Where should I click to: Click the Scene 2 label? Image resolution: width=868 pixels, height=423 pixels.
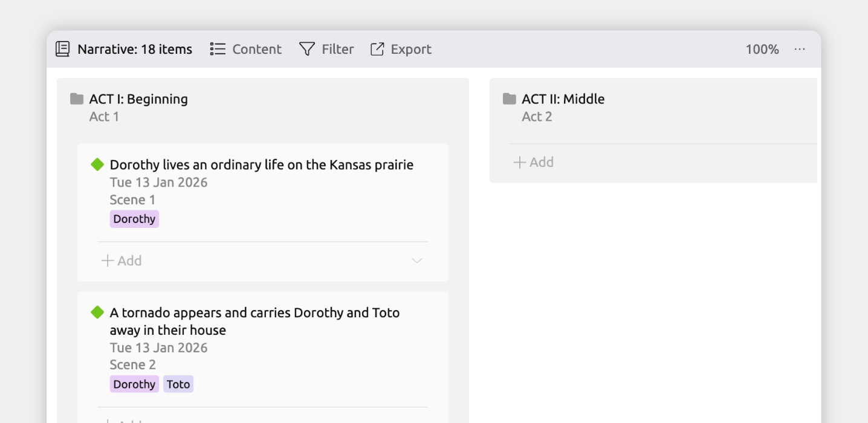[x=132, y=364]
